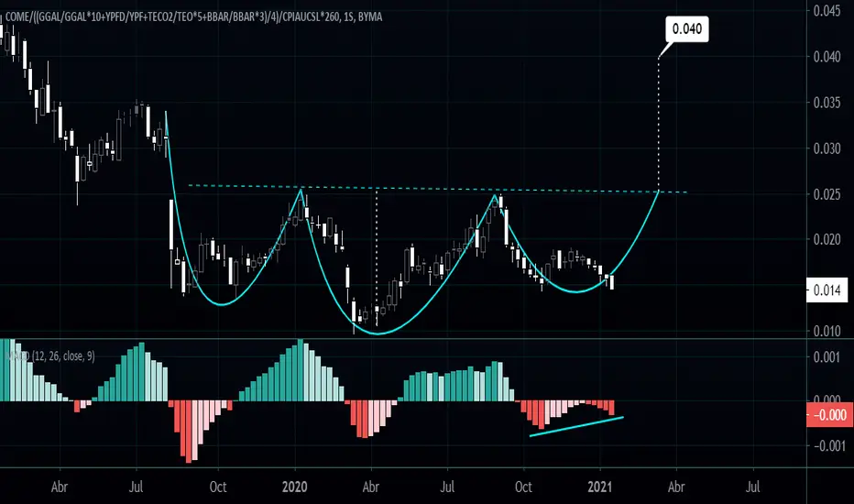Click the red -0.000 MACD value label

829,415
